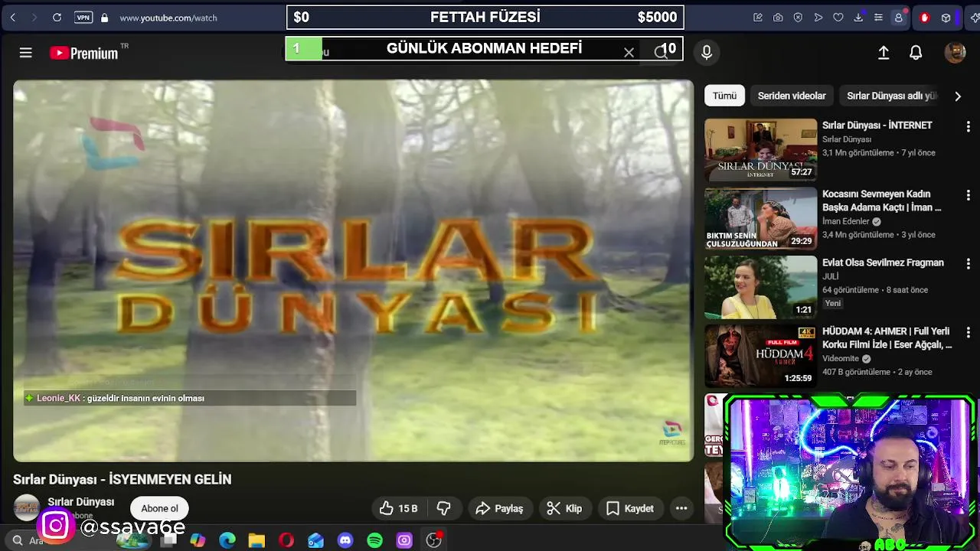Click the VPN badge in the address bar
Screen dimensions: 980x551
tap(83, 18)
